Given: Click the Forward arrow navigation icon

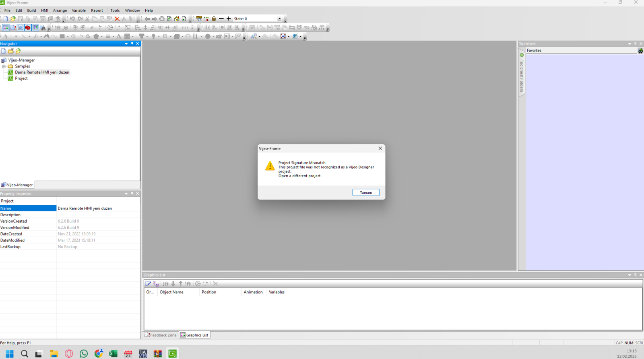Looking at the screenshot, I should coord(155,19).
